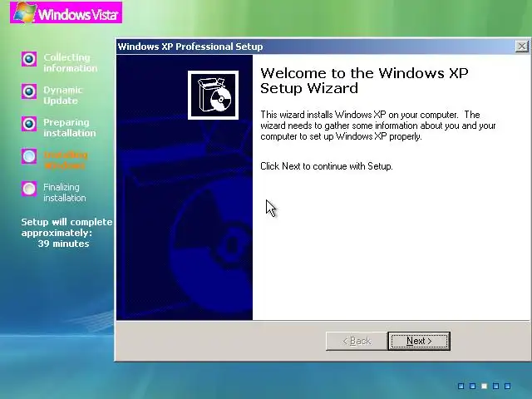532x399 pixels.
Task: Click 'Click Next to continue with Setup' text
Action: [x=327, y=166]
